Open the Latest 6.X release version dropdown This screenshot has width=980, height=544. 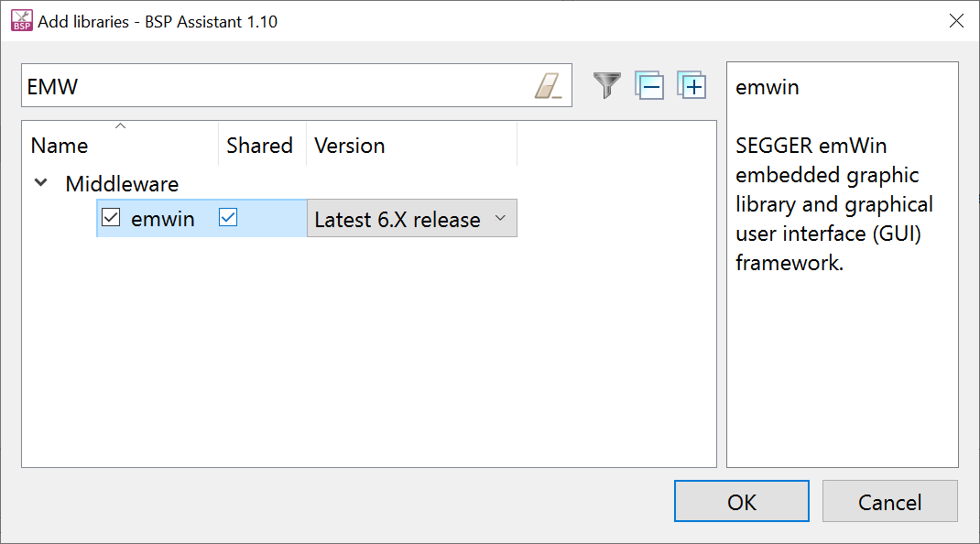(412, 218)
